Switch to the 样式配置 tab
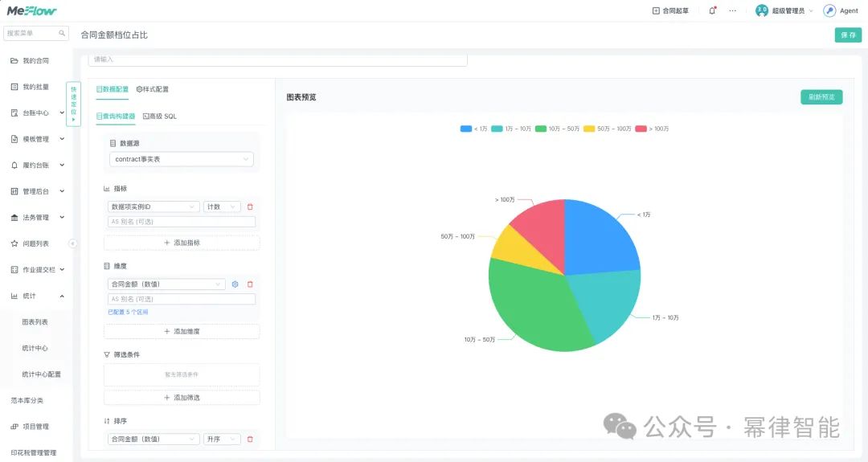Image resolution: width=868 pixels, height=462 pixels. coord(153,89)
